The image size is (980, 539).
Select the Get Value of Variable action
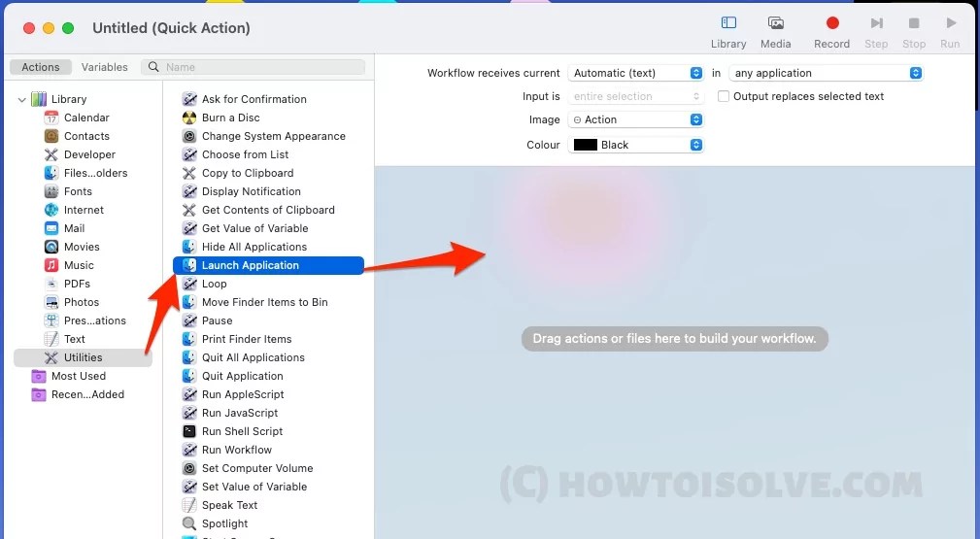coord(255,228)
